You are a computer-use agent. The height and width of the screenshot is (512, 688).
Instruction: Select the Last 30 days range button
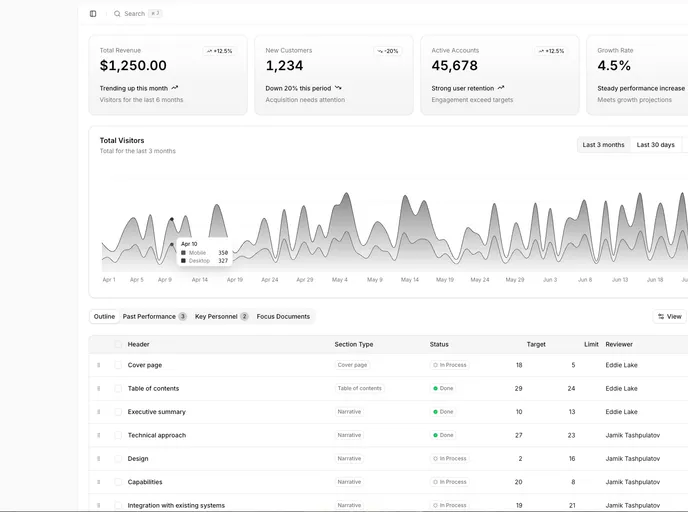pos(655,145)
